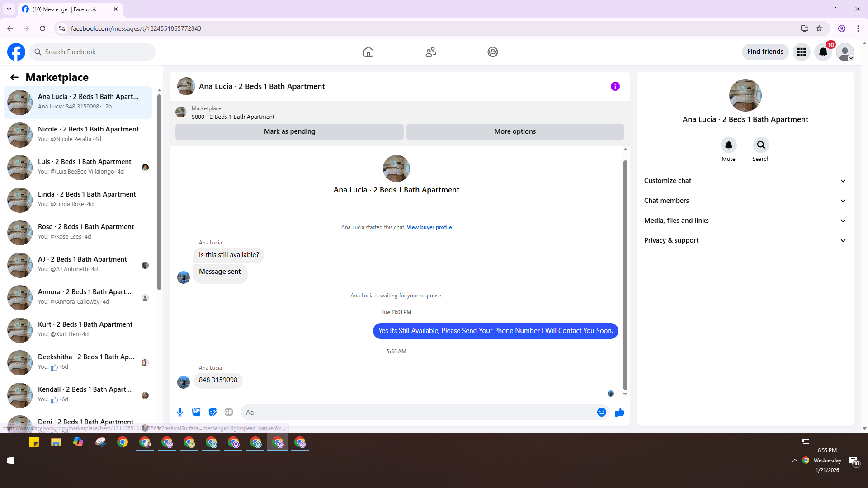Expand Chat members section
This screenshot has height=488, width=868.
[745, 201]
